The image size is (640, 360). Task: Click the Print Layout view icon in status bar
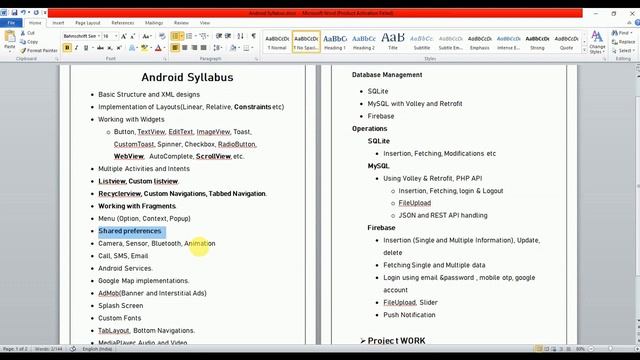pyautogui.click(x=538, y=349)
